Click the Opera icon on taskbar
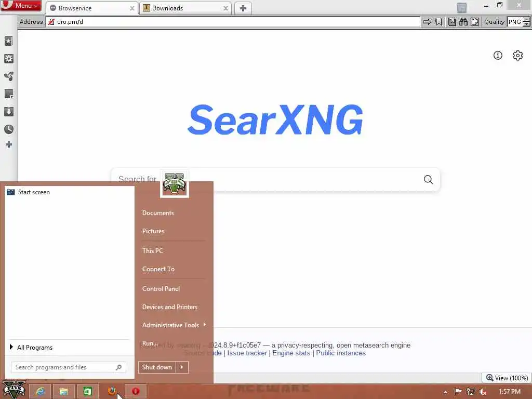The image size is (532, 399). pos(136,392)
